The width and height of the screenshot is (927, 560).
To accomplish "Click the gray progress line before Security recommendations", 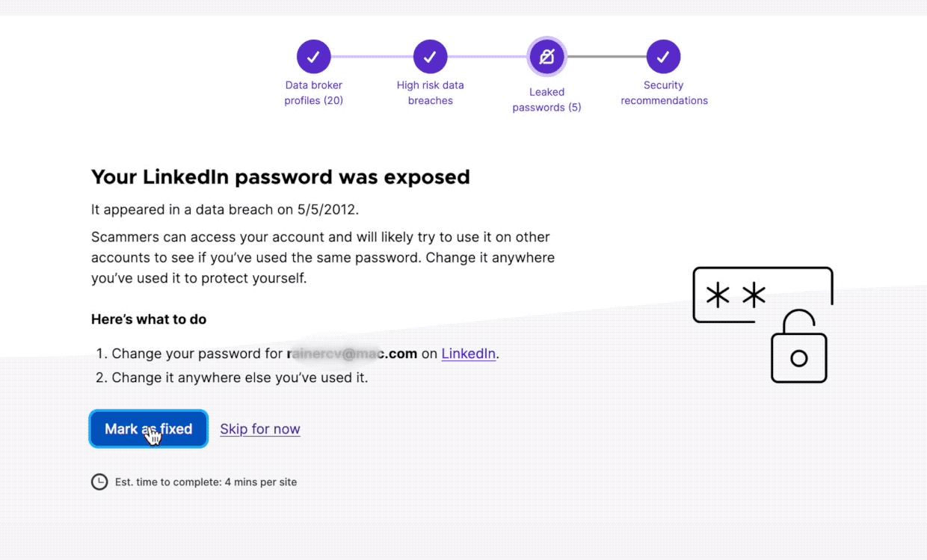I will (x=606, y=57).
